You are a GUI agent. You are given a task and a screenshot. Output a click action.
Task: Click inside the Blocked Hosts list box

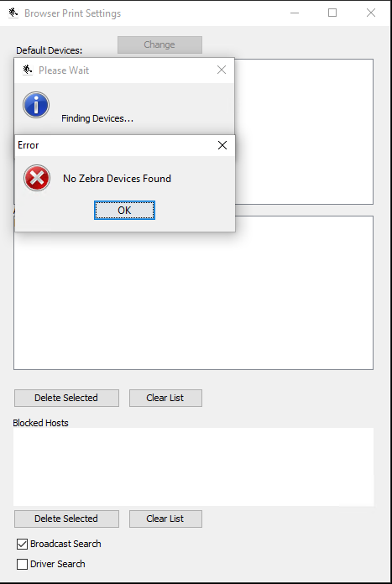coord(193,467)
